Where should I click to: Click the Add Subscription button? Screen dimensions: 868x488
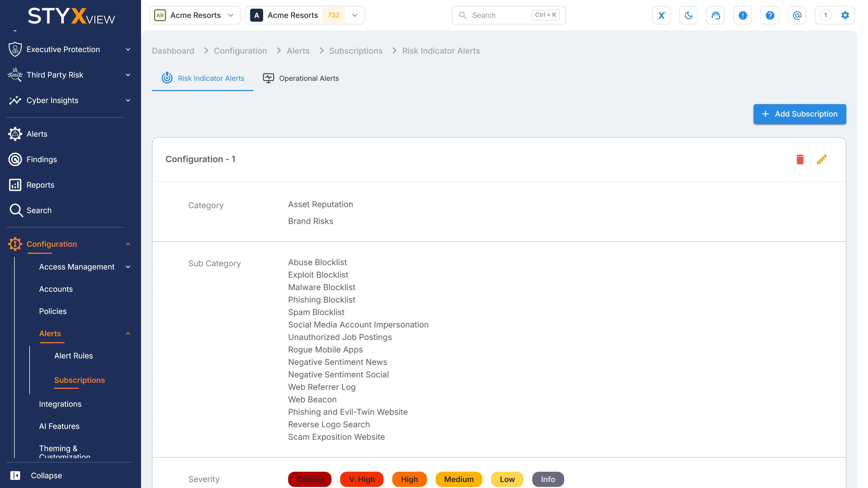pos(800,114)
